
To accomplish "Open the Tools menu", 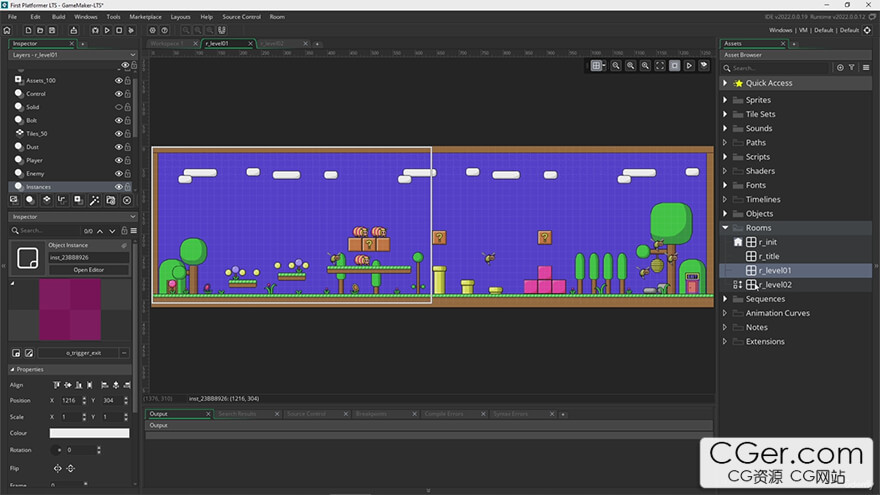I will (113, 17).
